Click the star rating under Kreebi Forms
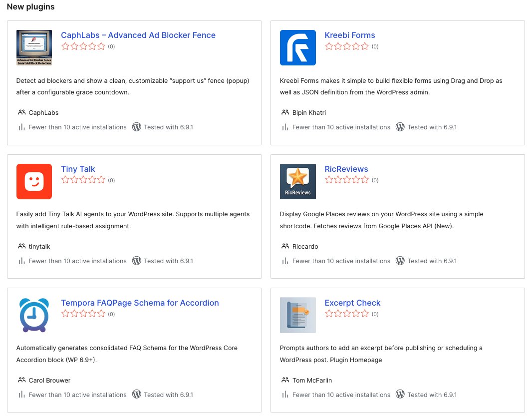Screen dimensions: 532x418 [347, 46]
